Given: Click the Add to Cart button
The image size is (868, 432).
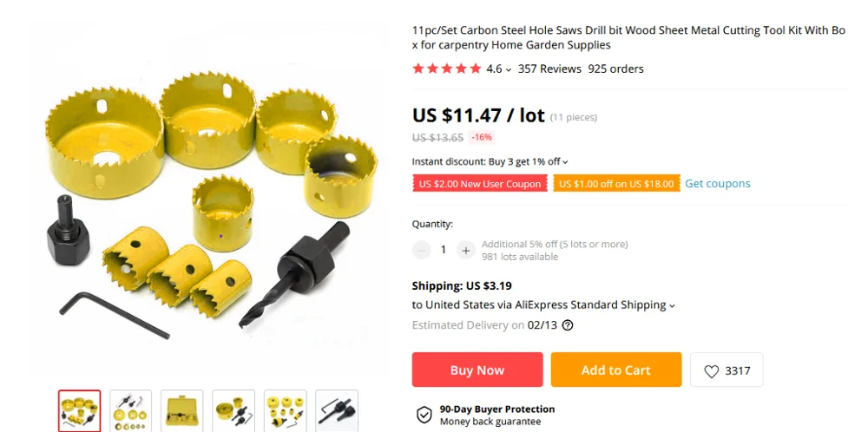Looking at the screenshot, I should point(616,370).
